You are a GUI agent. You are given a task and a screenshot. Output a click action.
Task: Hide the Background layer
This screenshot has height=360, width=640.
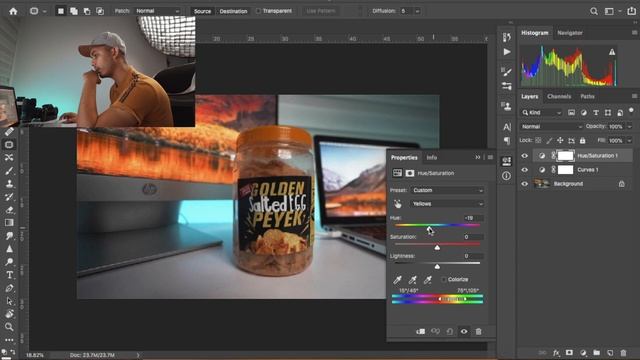524,184
